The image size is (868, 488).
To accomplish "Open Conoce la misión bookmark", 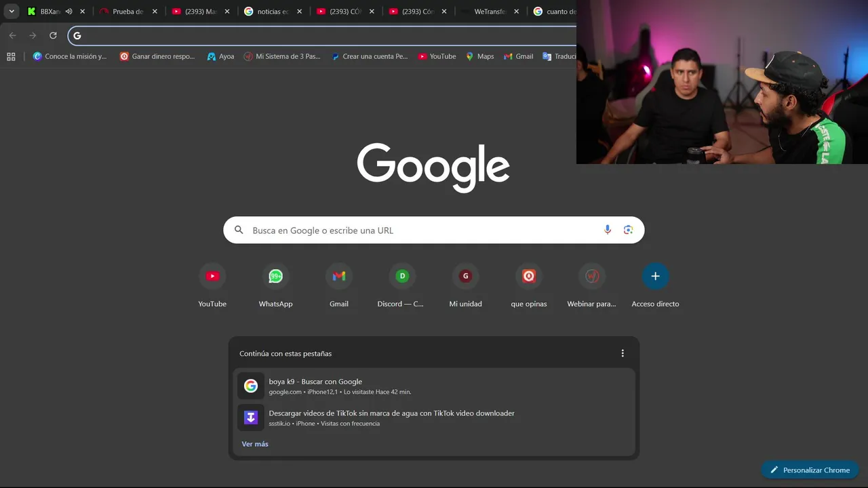I will [70, 57].
